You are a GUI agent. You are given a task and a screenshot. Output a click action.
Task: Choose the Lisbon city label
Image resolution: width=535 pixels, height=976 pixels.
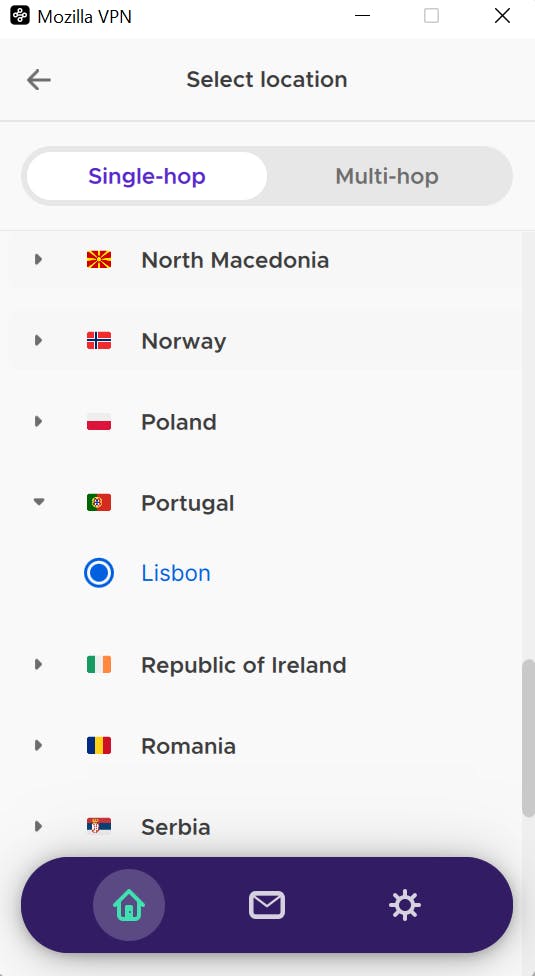click(176, 573)
